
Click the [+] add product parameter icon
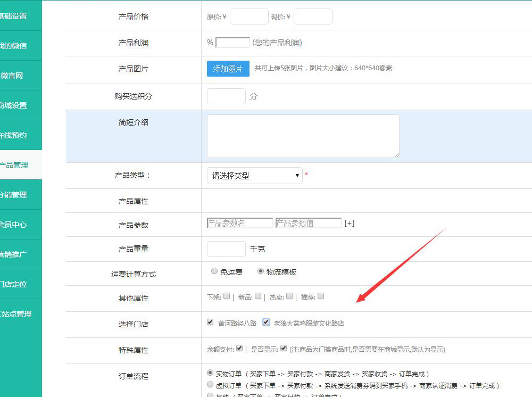click(350, 223)
